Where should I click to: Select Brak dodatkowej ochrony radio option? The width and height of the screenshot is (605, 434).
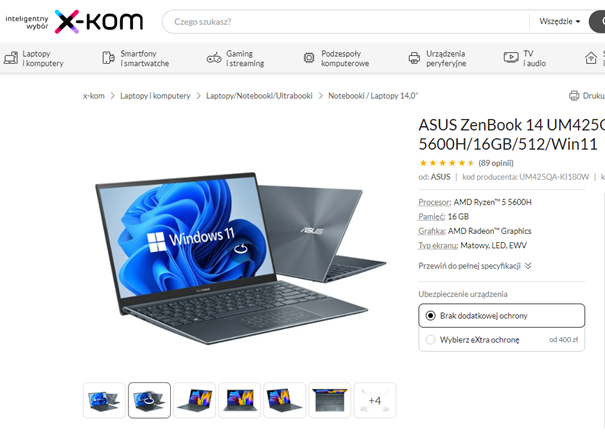point(430,316)
